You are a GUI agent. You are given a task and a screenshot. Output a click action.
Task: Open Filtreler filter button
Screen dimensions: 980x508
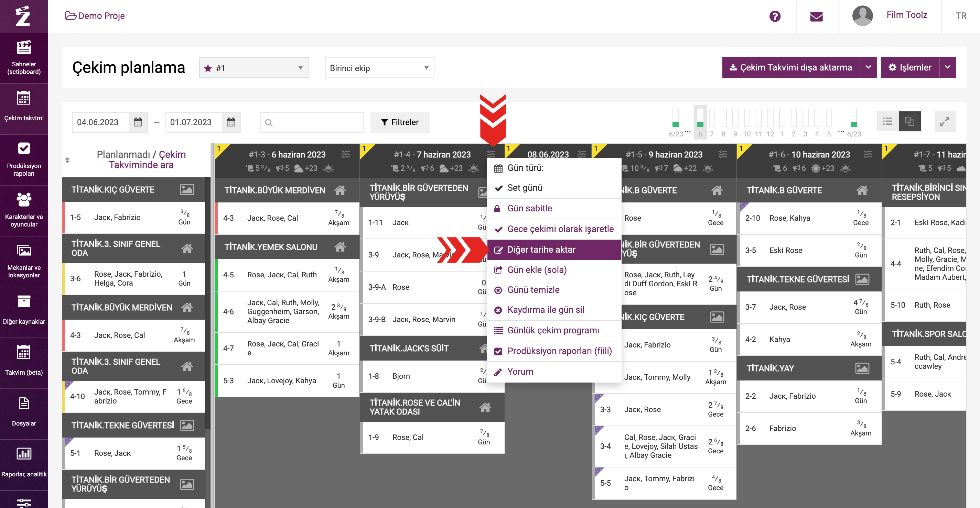pos(400,122)
